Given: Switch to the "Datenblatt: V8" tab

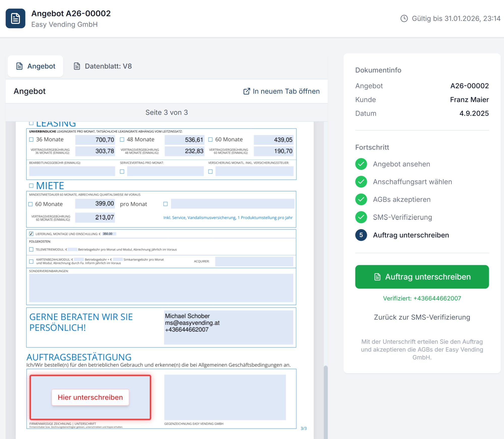Looking at the screenshot, I should (108, 66).
